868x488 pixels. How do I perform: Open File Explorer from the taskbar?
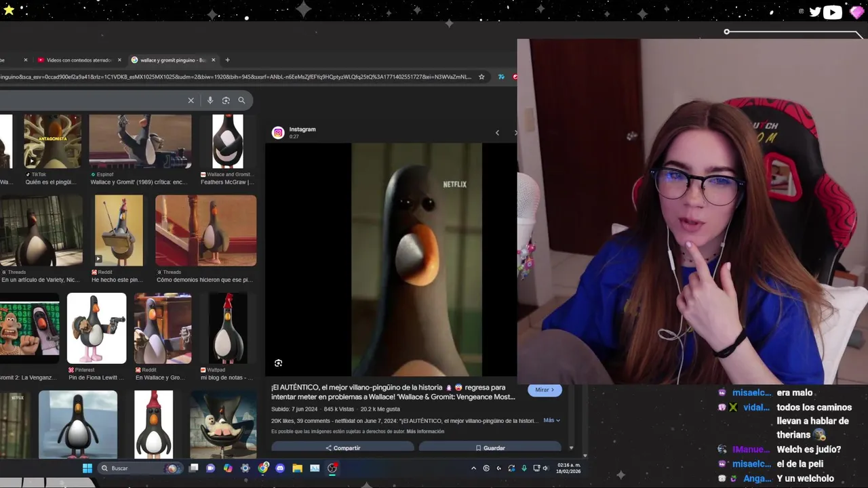pyautogui.click(x=297, y=468)
